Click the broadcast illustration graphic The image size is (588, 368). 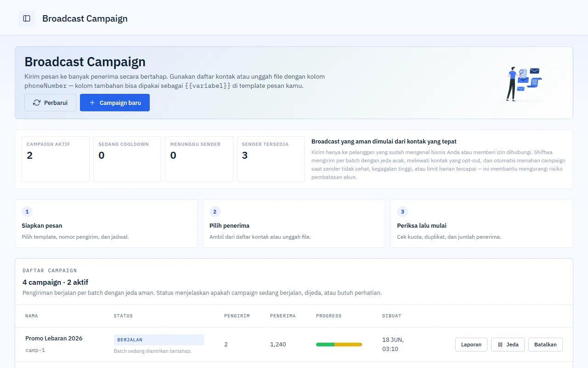525,84
